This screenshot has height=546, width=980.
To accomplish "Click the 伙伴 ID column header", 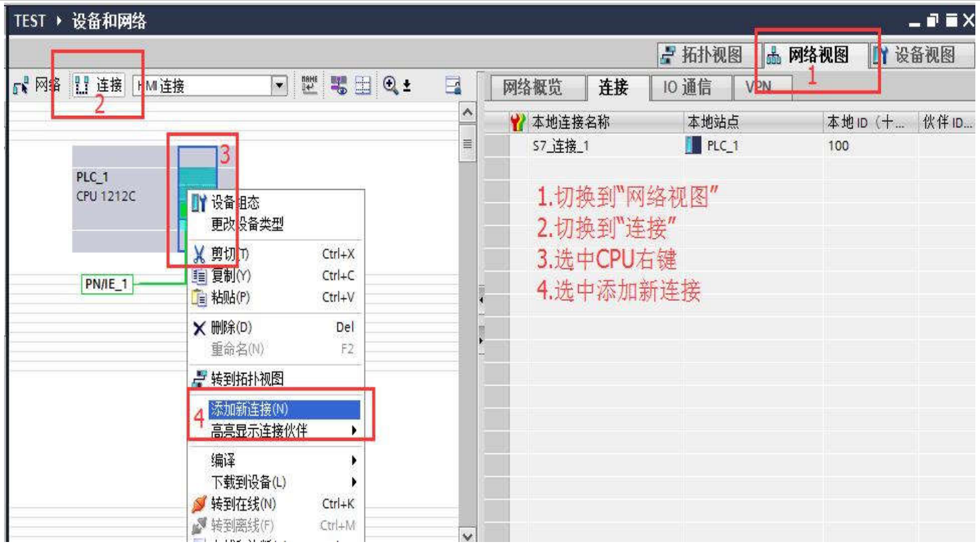I will (947, 122).
